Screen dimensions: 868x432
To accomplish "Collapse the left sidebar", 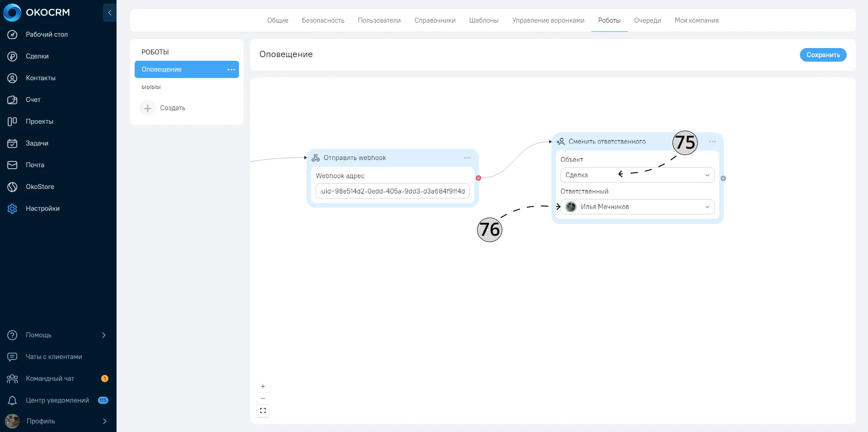I will [110, 13].
